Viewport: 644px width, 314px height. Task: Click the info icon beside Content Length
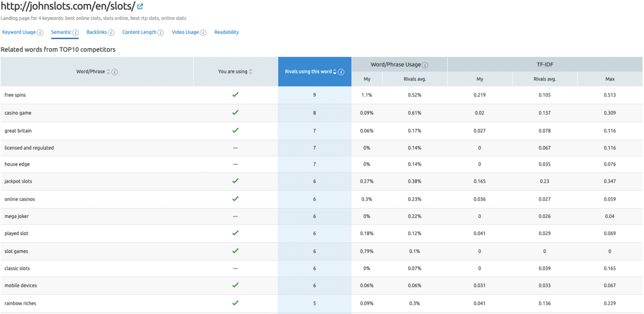(160, 32)
